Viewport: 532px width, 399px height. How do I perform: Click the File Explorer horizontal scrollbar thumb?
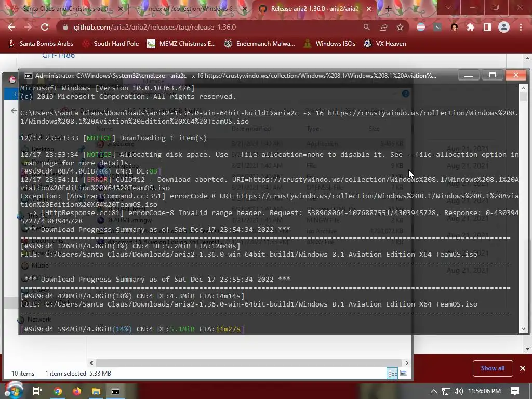click(x=249, y=363)
